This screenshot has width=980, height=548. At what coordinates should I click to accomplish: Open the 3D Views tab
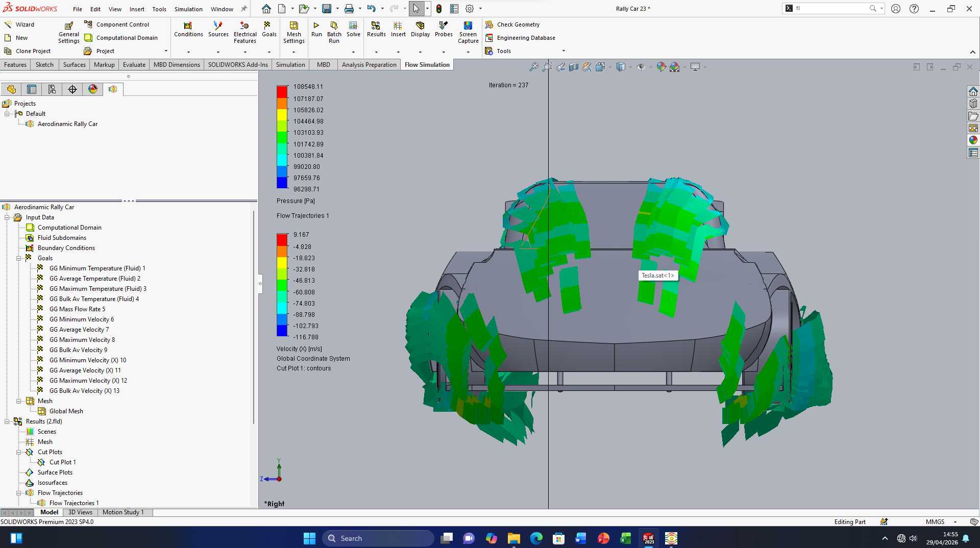(x=80, y=512)
